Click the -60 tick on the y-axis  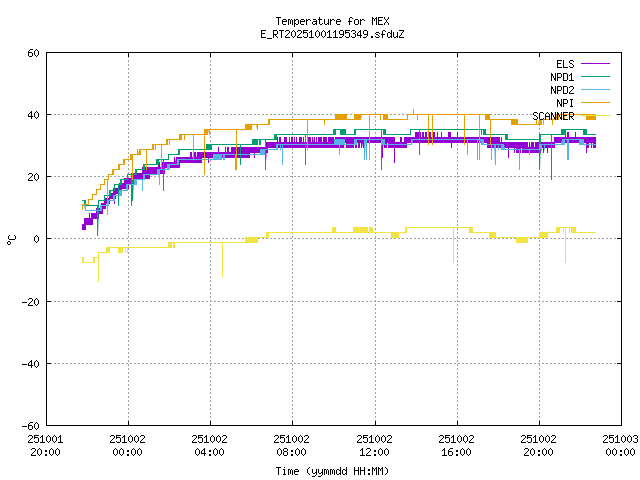click(30, 425)
